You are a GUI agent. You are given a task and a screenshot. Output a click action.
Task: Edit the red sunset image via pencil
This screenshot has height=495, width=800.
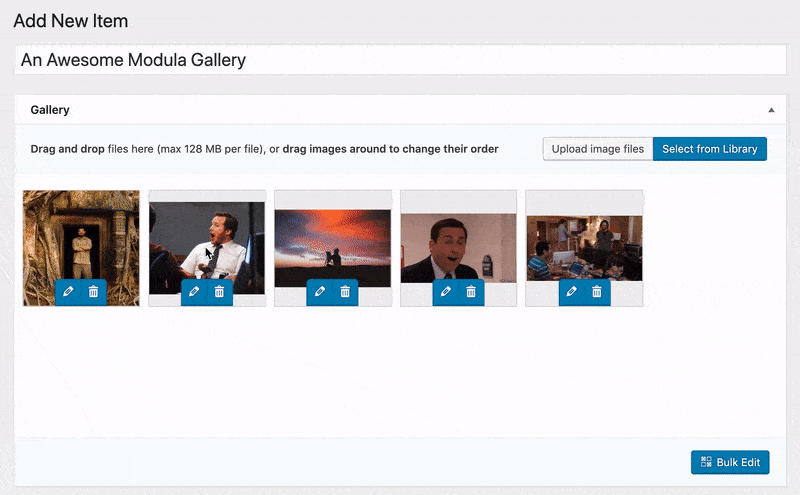pos(320,292)
